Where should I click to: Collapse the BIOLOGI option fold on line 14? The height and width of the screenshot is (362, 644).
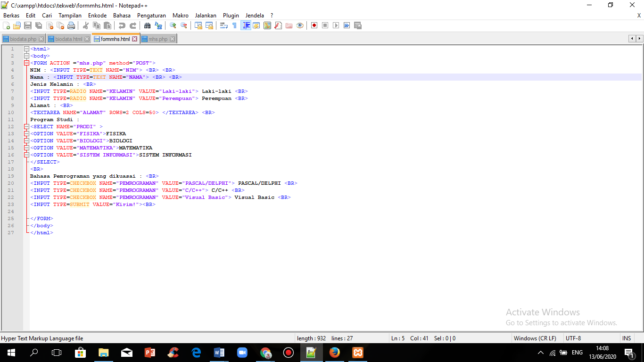click(26, 140)
